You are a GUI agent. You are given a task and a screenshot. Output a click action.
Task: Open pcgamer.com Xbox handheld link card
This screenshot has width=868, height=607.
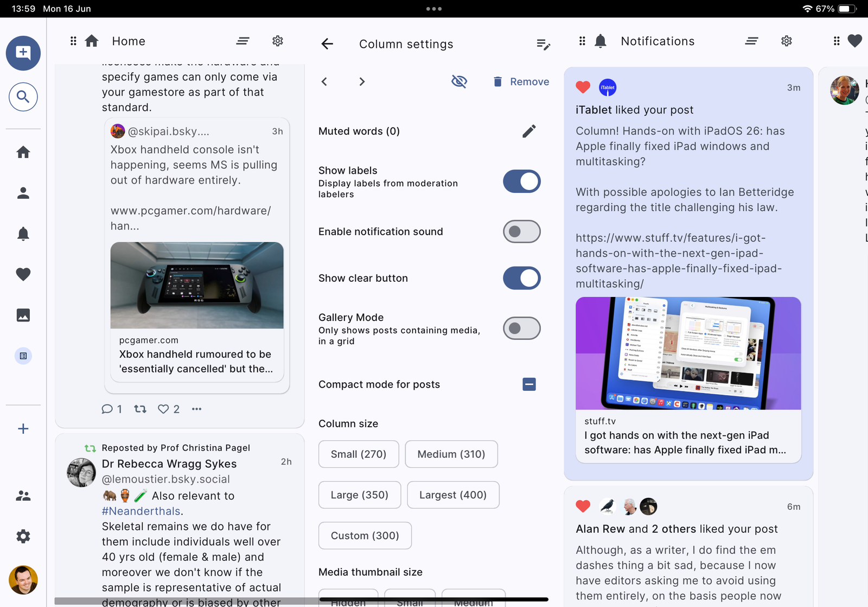(197, 312)
